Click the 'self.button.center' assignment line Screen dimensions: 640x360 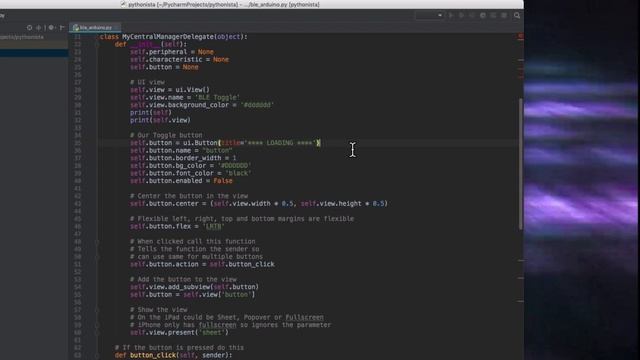click(259, 204)
